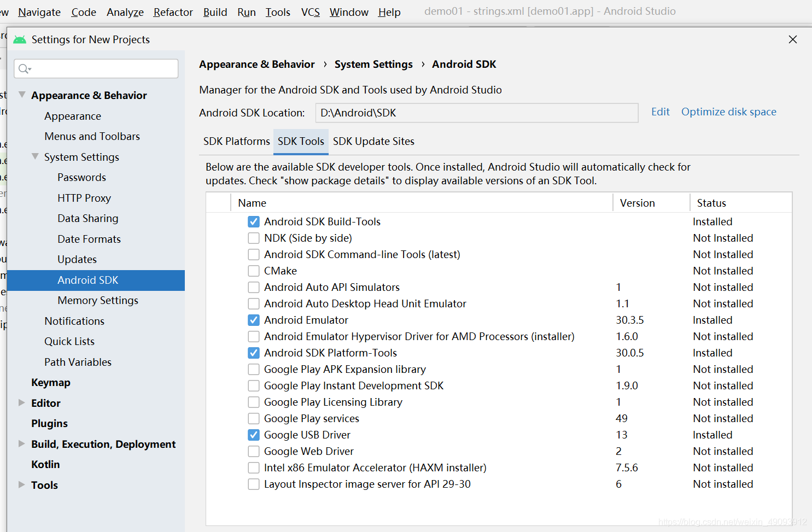Open Kotlin settings

point(45,464)
